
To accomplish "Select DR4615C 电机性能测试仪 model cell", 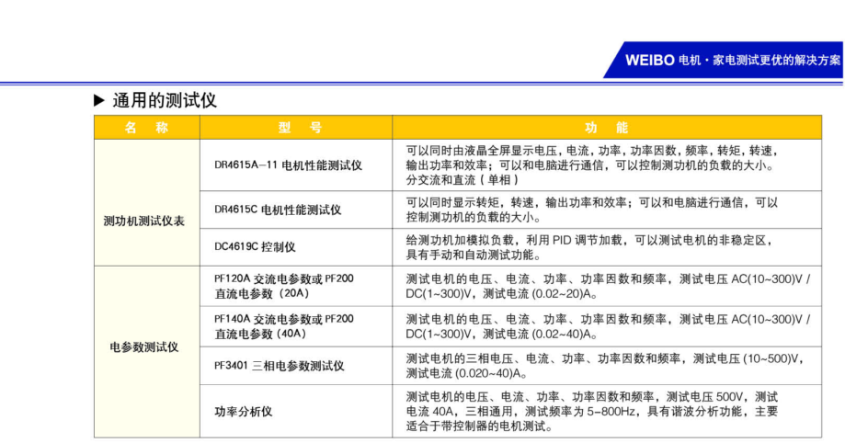I will pos(296,210).
